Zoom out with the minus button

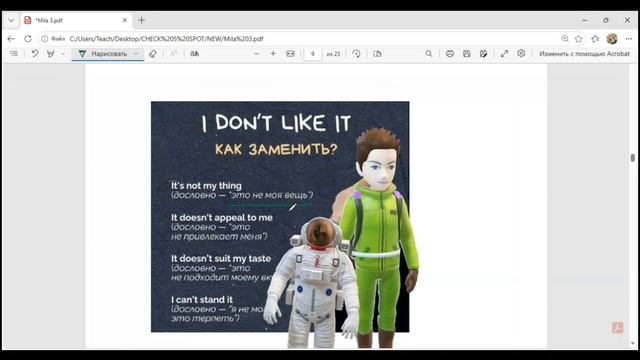[256, 53]
